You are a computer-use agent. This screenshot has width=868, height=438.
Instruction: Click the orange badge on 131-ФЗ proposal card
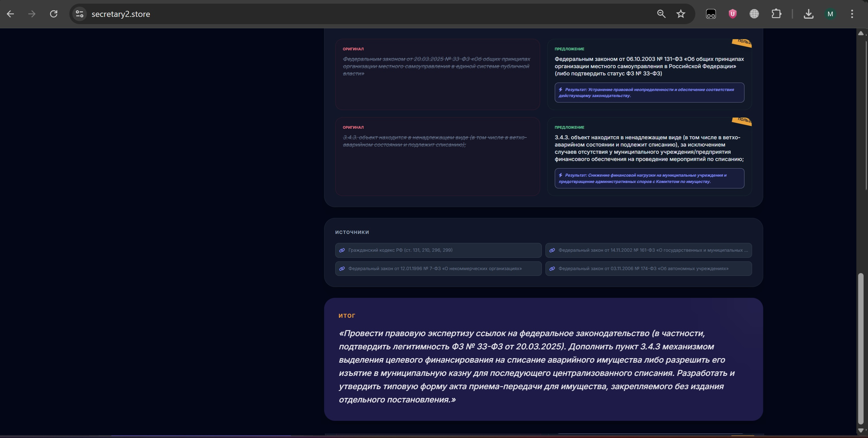(742, 43)
